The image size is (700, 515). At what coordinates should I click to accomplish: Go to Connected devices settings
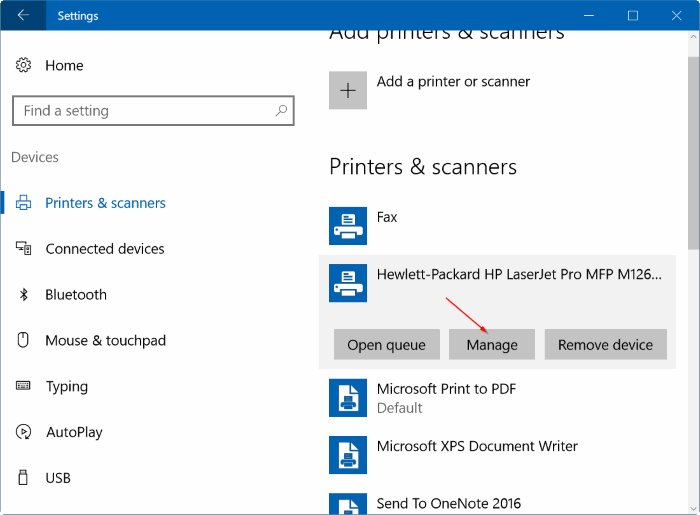click(x=104, y=249)
